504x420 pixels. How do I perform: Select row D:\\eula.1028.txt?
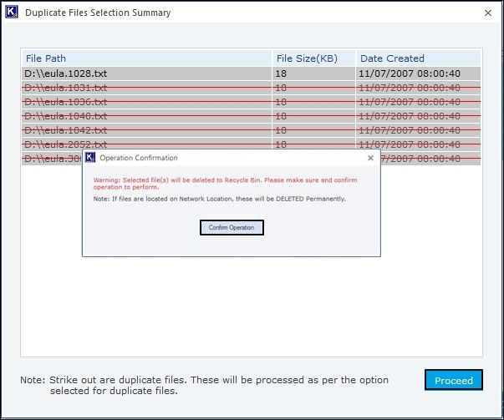pos(252,73)
